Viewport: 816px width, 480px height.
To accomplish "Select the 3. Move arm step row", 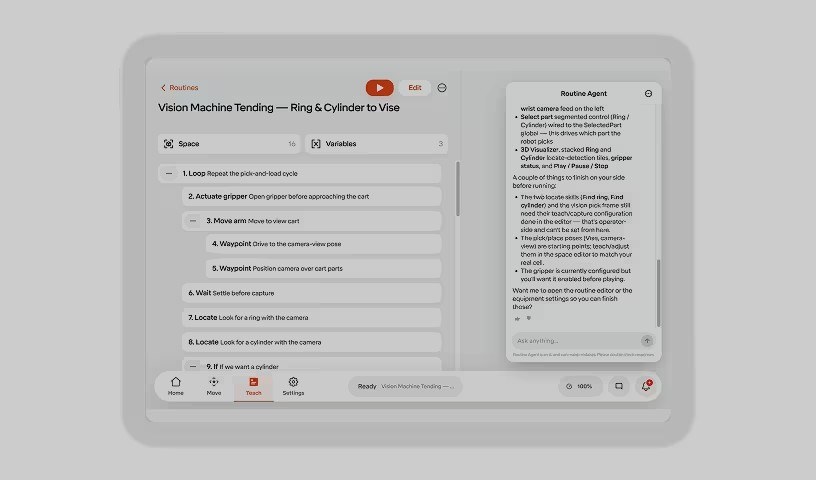I will pyautogui.click(x=312, y=221).
